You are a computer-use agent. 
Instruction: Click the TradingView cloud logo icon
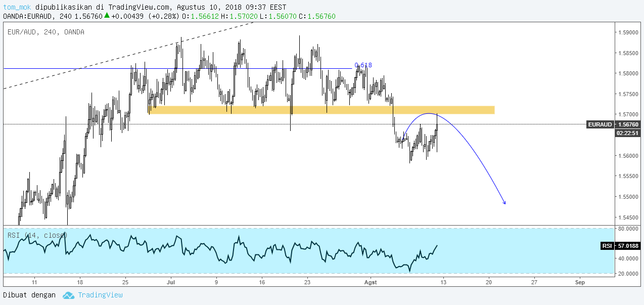(x=68, y=295)
